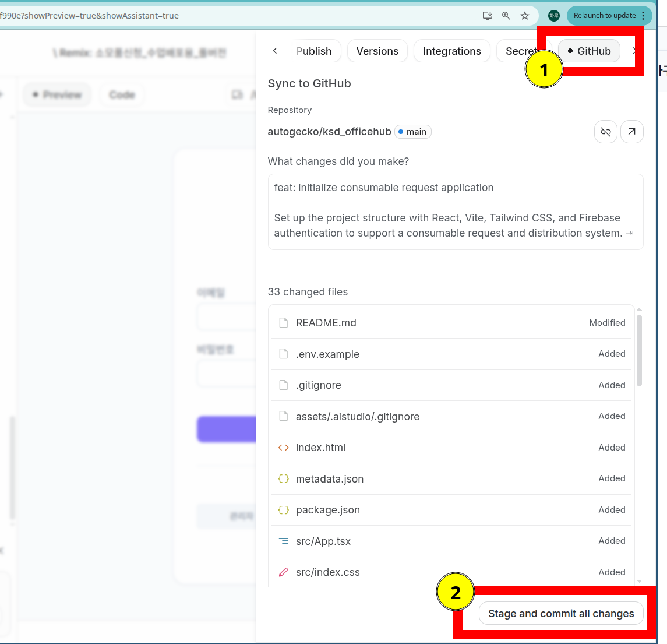Open repository in new tab arrow icon
The height and width of the screenshot is (644, 667).
pos(632,132)
